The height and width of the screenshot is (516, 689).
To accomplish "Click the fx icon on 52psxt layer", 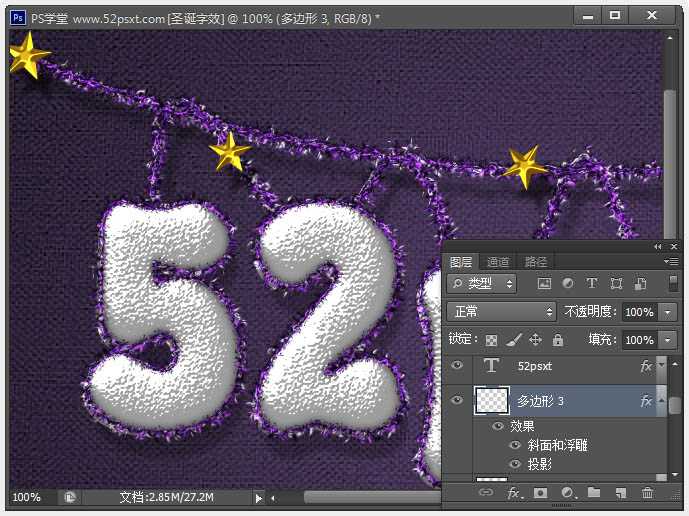I will (x=646, y=366).
